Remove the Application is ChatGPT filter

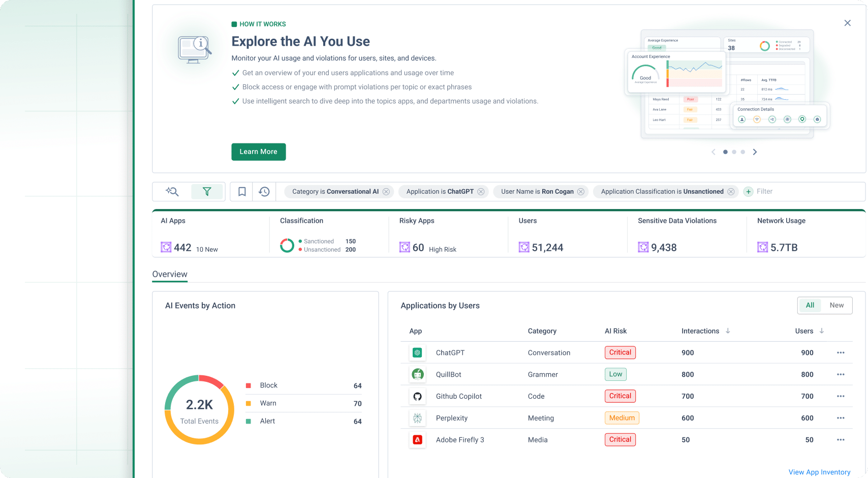click(x=481, y=192)
